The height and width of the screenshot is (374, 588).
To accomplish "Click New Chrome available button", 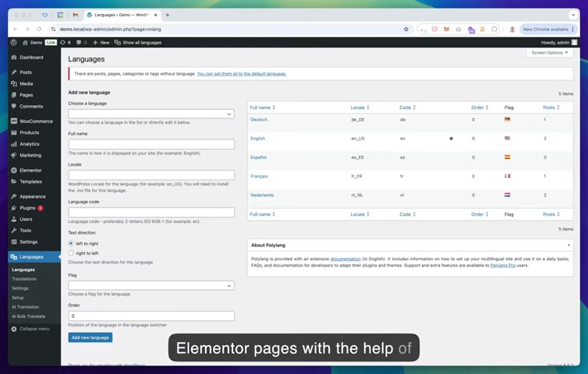I will [x=548, y=30].
